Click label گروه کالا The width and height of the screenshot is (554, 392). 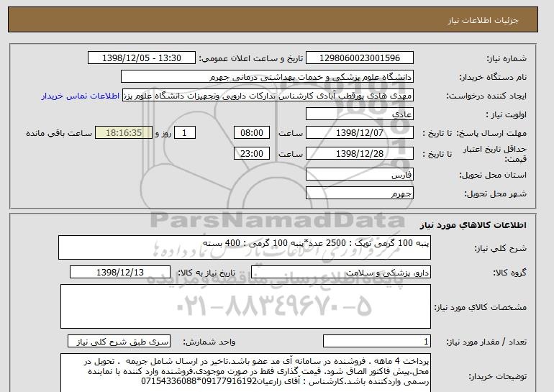tap(510, 273)
